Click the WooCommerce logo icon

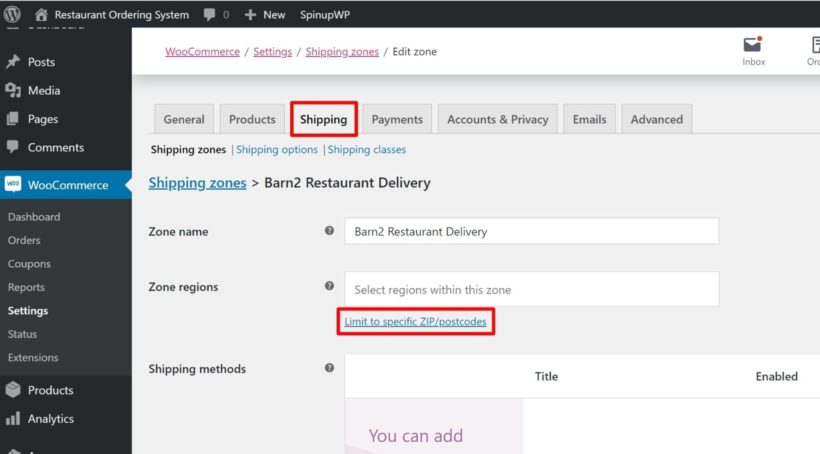click(13, 184)
